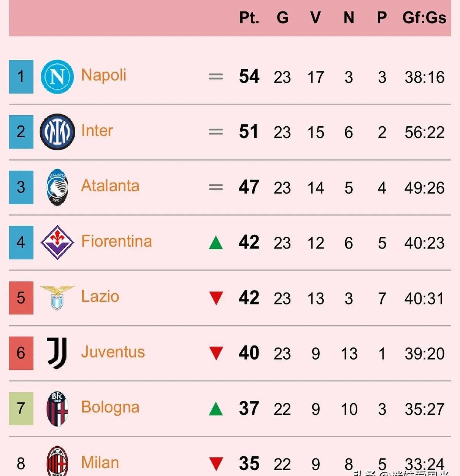Click the AC Milan crest
The height and width of the screenshot is (476, 460).
[57, 461]
